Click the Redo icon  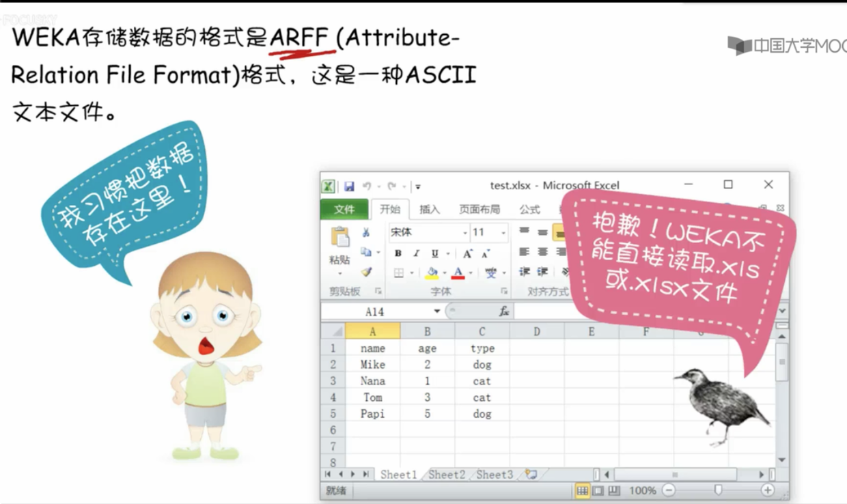(391, 186)
